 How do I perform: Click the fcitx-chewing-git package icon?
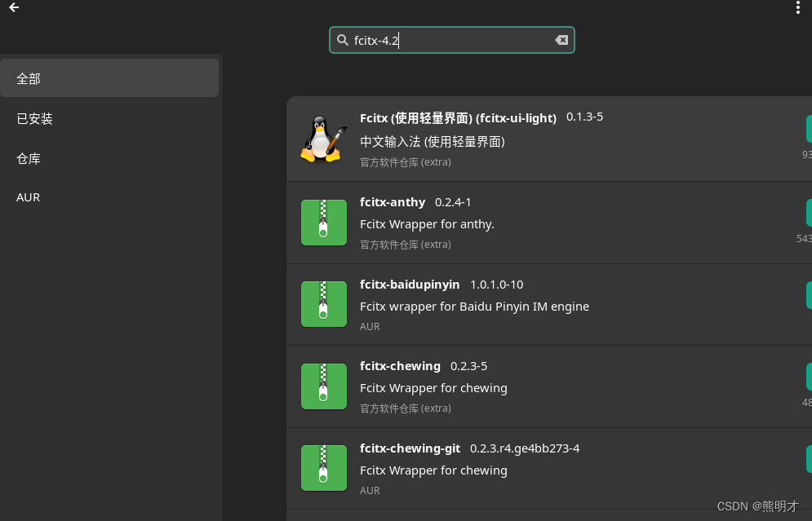pyautogui.click(x=323, y=468)
